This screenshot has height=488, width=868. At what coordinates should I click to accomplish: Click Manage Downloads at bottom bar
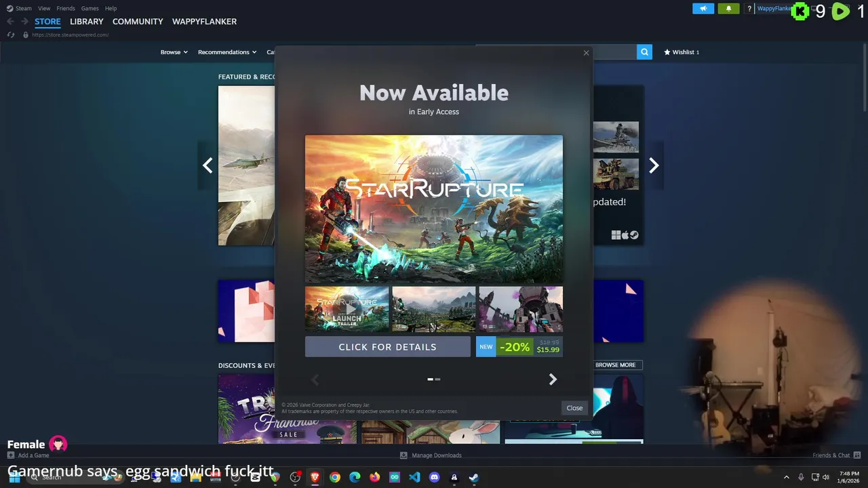click(x=431, y=455)
